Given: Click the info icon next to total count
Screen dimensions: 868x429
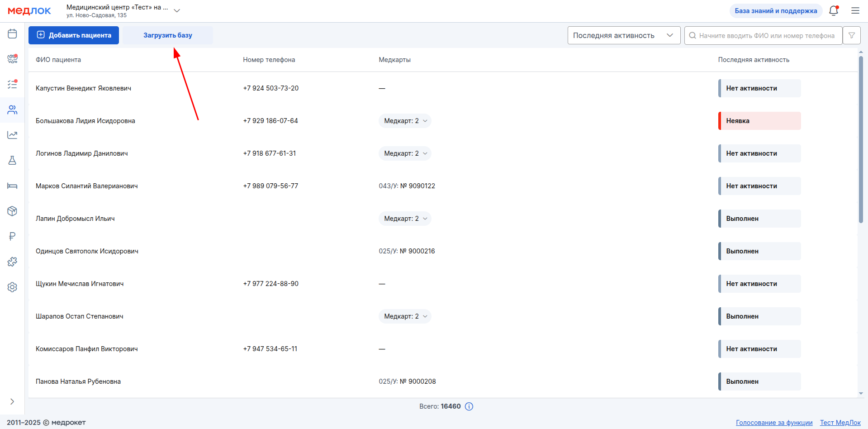Looking at the screenshot, I should pyautogui.click(x=469, y=406).
